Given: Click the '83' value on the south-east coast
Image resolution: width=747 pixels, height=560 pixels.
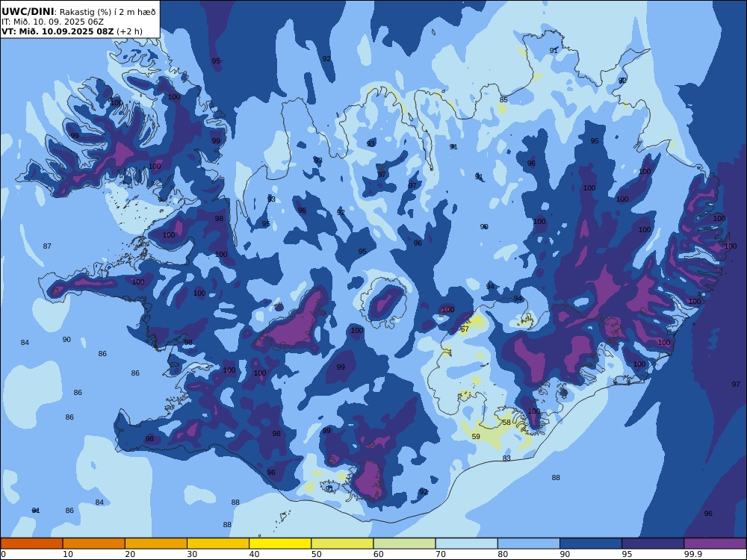Looking at the screenshot, I should tap(506, 458).
